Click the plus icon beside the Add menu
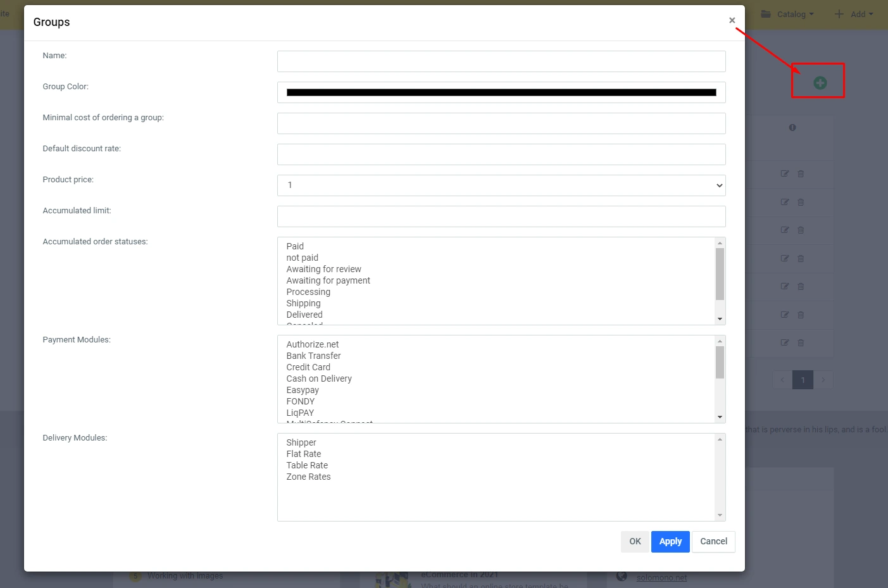Viewport: 888px width, 588px height. pyautogui.click(x=840, y=13)
